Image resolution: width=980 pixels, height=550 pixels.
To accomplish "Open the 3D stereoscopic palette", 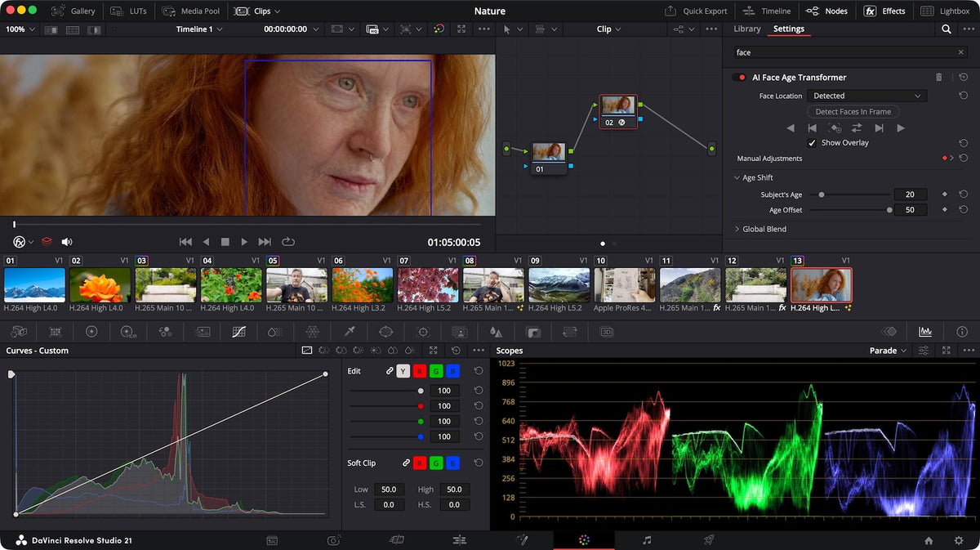I will click(607, 332).
